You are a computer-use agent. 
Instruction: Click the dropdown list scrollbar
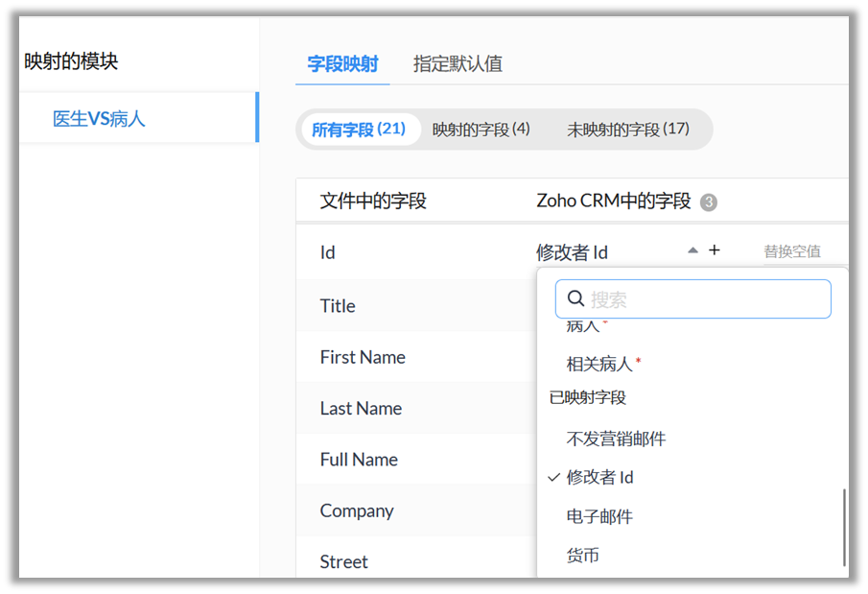click(x=844, y=527)
